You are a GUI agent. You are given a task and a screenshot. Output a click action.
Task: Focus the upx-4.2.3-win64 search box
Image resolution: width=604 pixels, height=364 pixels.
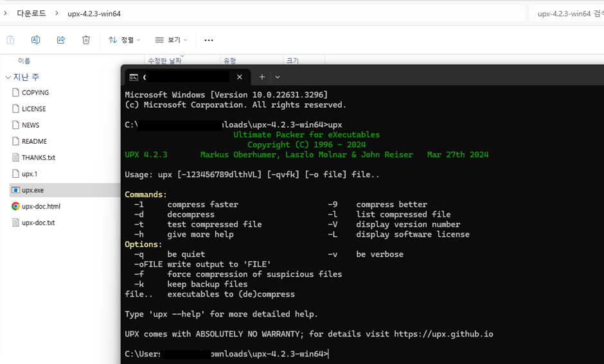coord(566,14)
